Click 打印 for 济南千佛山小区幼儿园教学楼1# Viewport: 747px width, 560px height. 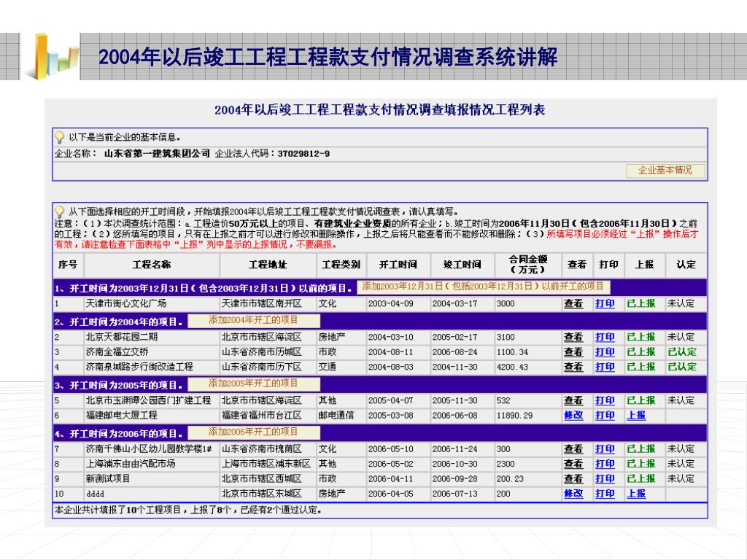605,449
